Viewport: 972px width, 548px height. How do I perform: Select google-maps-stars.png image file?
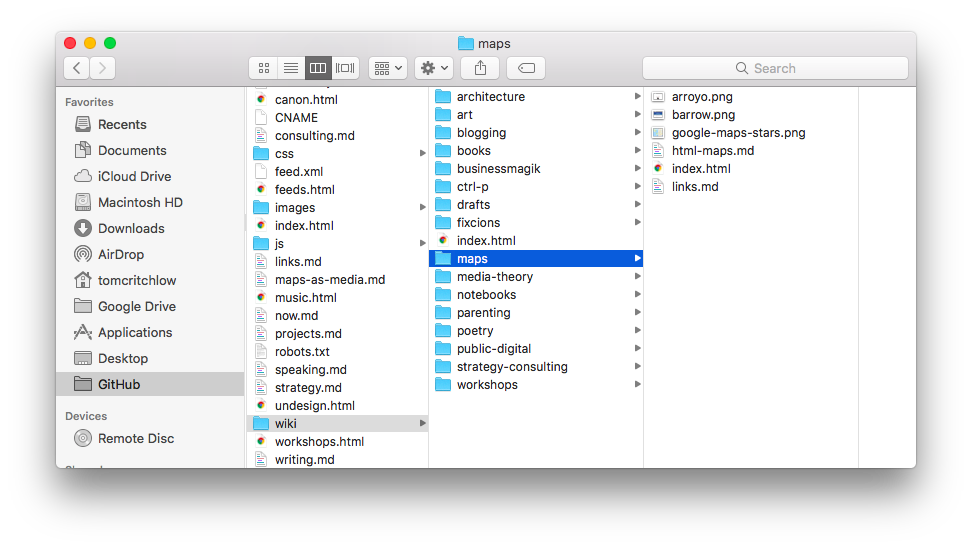click(751, 133)
